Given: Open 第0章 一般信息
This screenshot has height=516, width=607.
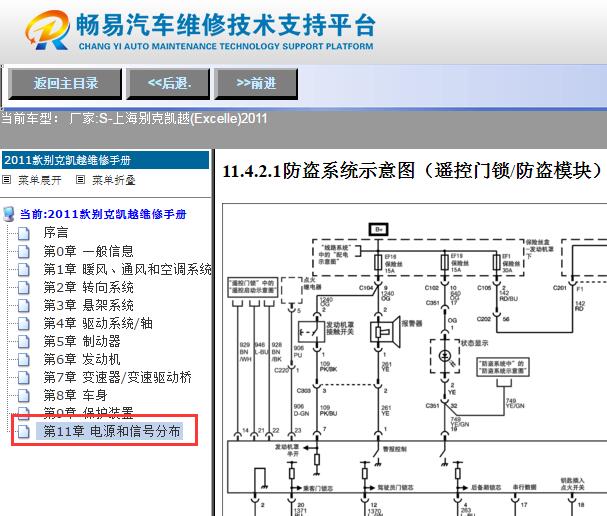Looking at the screenshot, I should tap(88, 251).
